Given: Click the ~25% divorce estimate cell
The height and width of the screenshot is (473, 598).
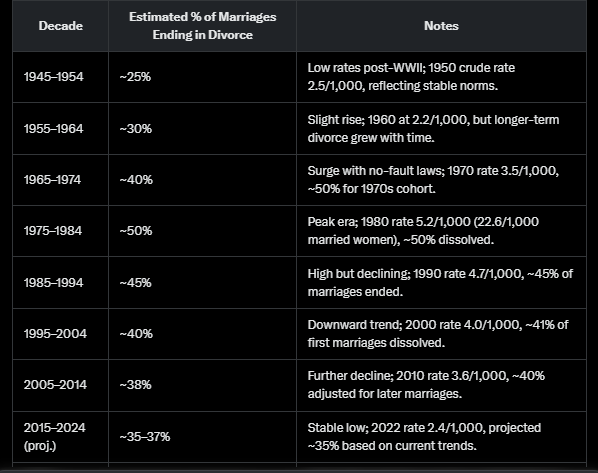Looking at the screenshot, I should [135, 77].
